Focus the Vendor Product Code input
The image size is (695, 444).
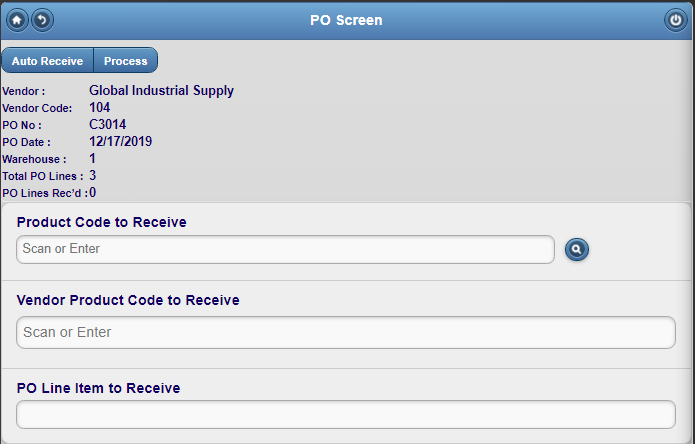346,332
